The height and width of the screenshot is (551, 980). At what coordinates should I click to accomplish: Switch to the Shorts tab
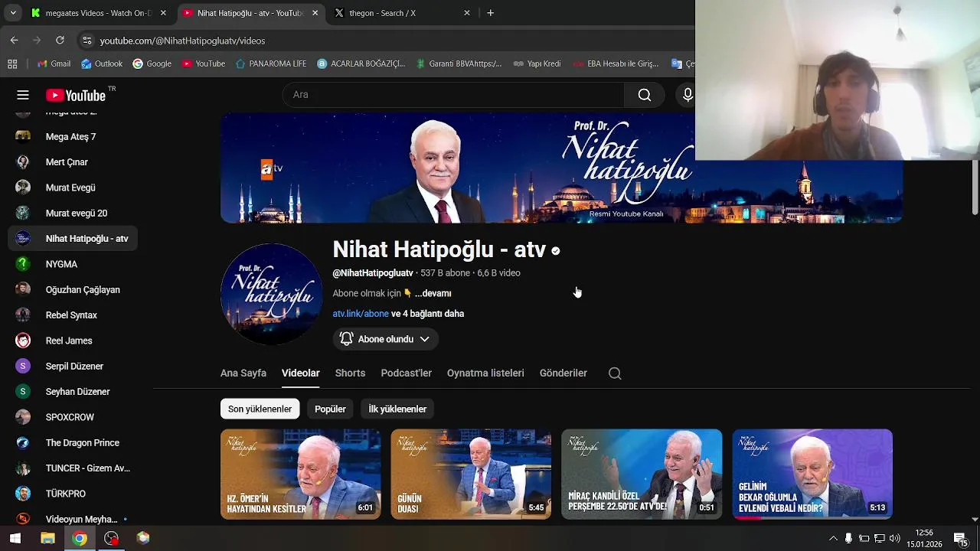pyautogui.click(x=350, y=373)
